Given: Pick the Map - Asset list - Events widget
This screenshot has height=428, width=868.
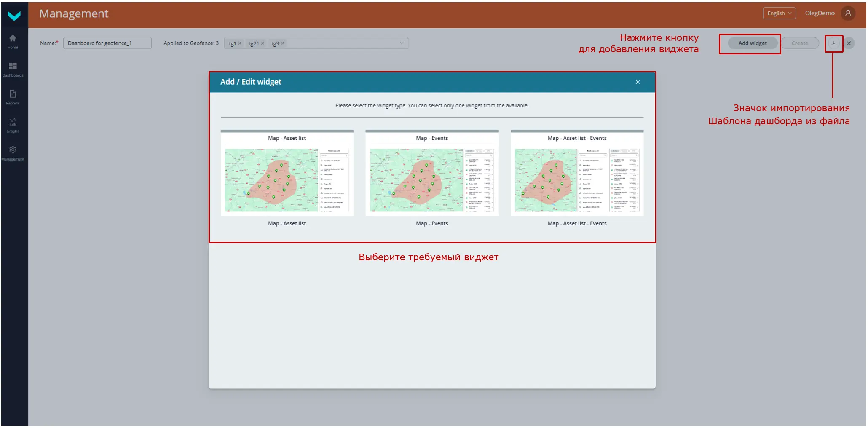Looking at the screenshot, I should tap(577, 180).
